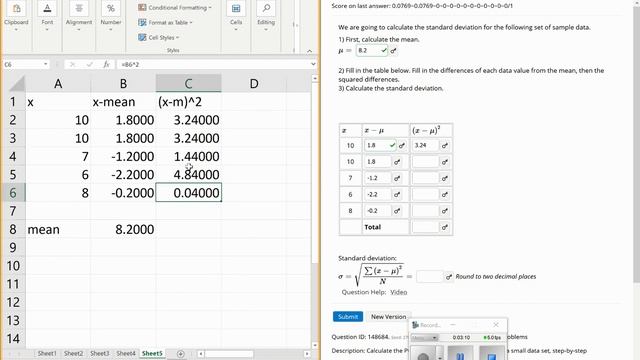Image resolution: width=640 pixels, height=360 pixels.
Task: Click the Insert Function fx icon
Action: pyautogui.click(x=106, y=64)
